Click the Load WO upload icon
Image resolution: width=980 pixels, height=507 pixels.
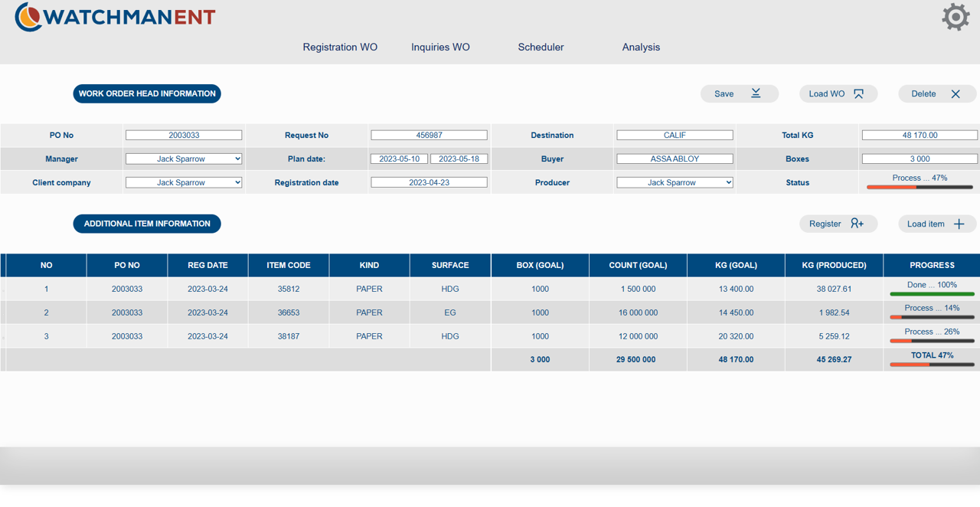pyautogui.click(x=858, y=93)
